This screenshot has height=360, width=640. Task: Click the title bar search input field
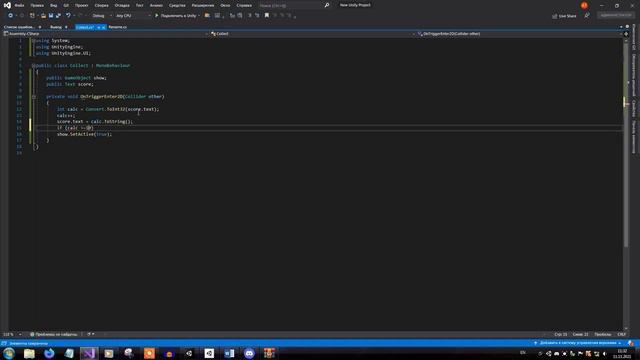click(x=291, y=5)
